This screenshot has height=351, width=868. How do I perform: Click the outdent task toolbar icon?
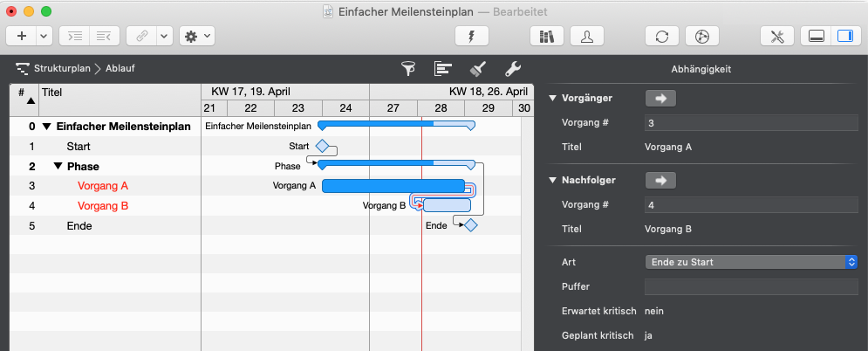click(x=104, y=36)
